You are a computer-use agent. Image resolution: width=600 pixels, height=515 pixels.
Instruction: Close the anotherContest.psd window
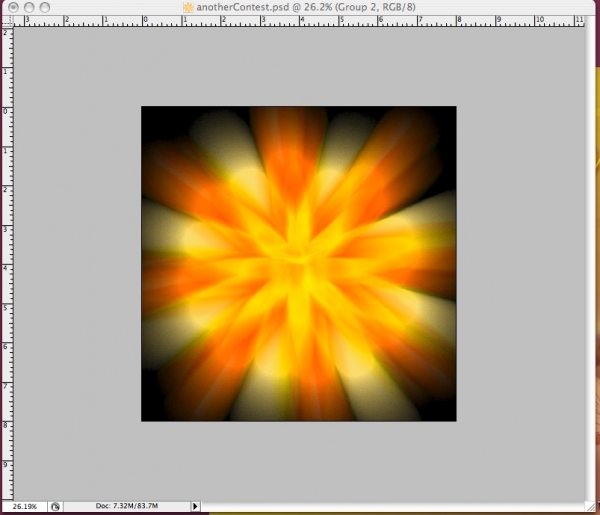(13, 7)
